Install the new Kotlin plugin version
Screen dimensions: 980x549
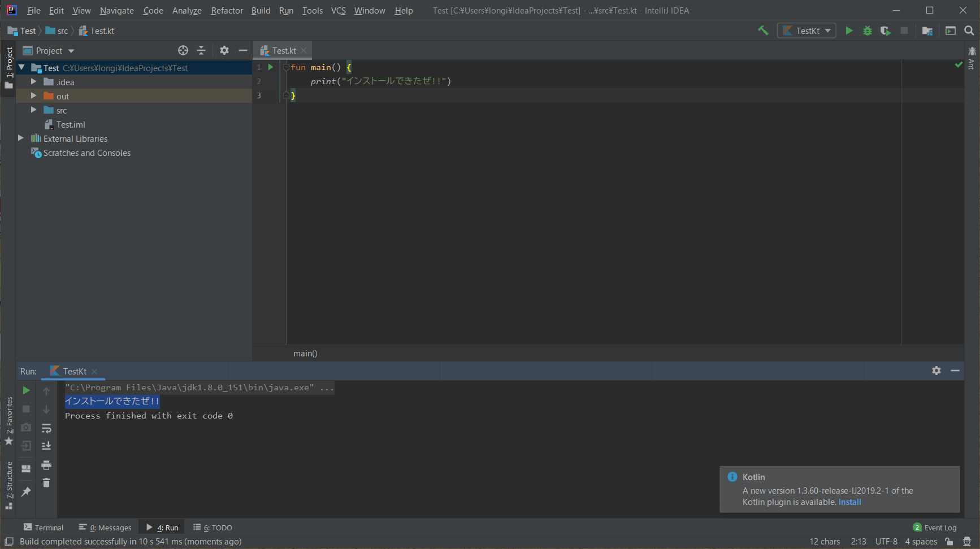point(849,502)
